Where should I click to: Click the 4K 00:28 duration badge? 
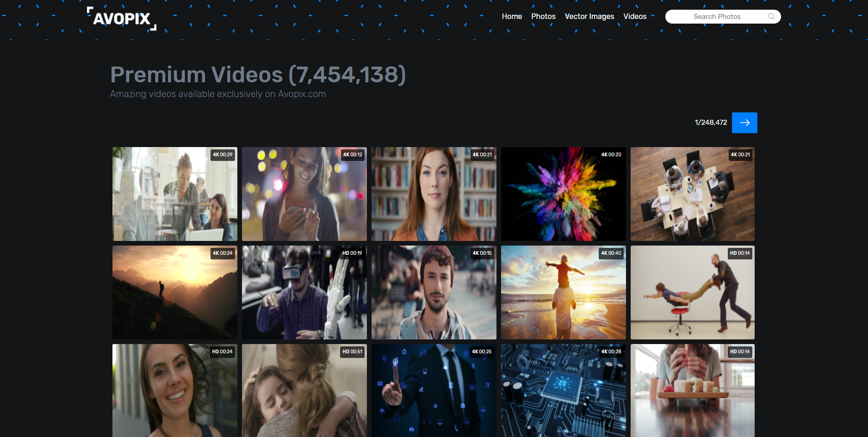[x=611, y=352]
